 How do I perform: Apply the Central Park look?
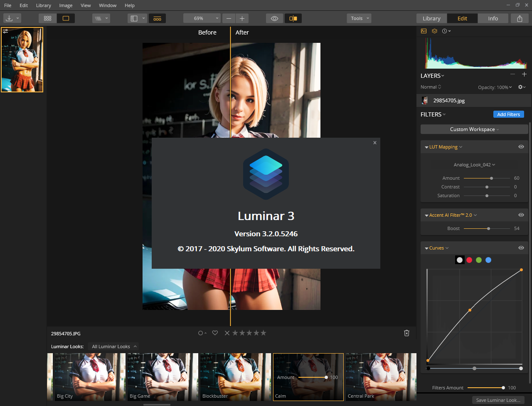[381, 377]
